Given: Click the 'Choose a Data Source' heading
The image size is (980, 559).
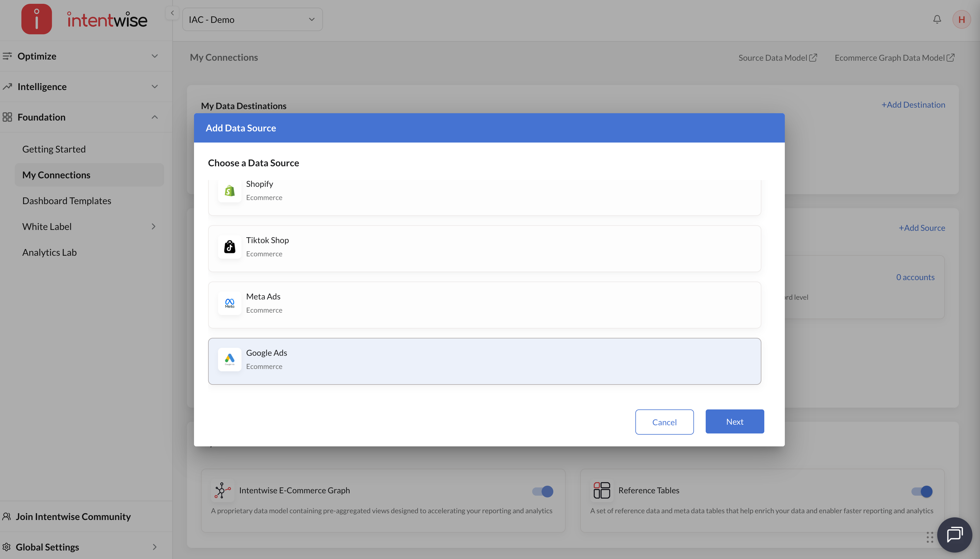Looking at the screenshot, I should (253, 163).
